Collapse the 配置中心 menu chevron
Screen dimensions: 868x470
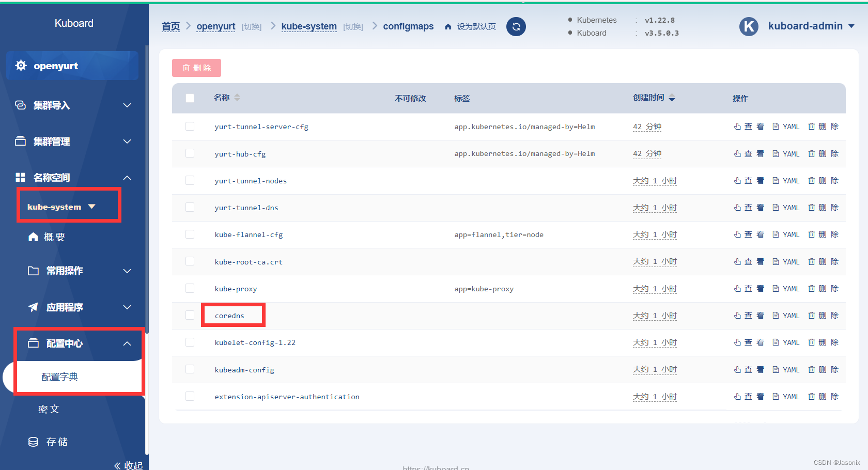coord(127,343)
